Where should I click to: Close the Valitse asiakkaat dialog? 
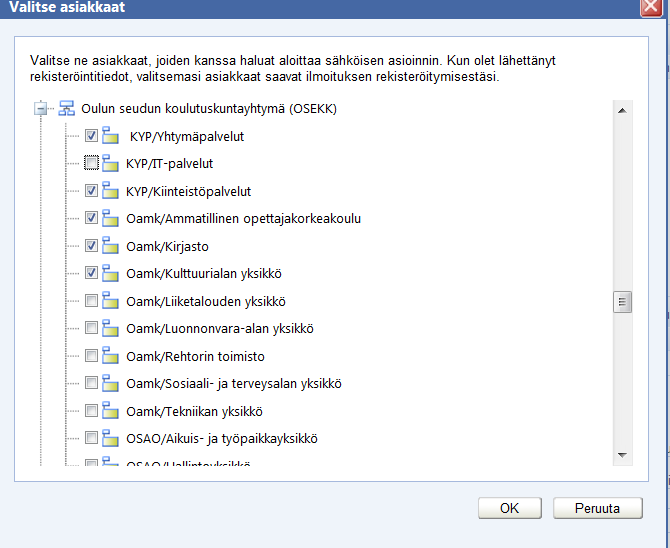(x=651, y=7)
